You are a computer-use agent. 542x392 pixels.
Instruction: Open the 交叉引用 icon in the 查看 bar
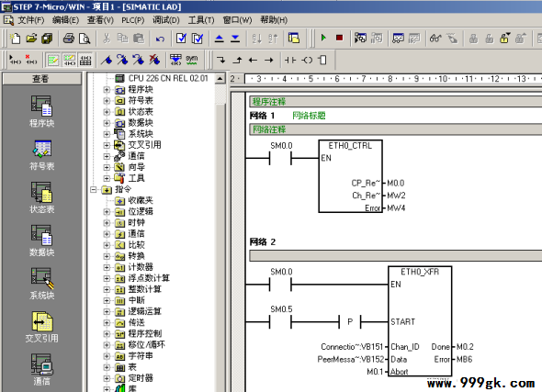(42, 327)
